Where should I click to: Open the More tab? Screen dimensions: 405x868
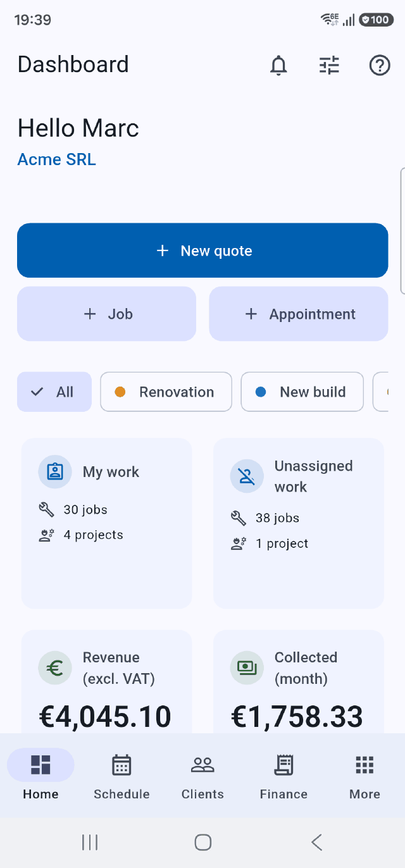364,776
